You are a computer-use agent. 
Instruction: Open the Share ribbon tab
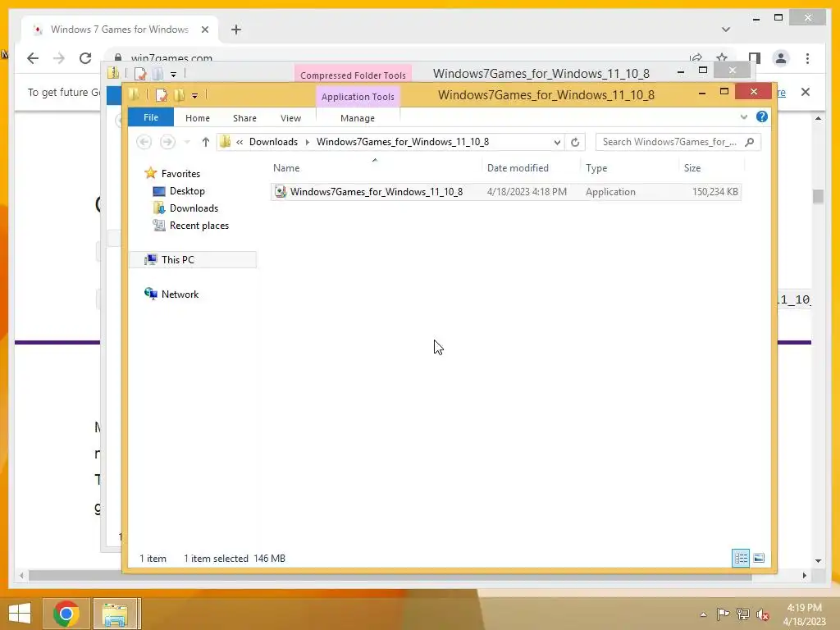pyautogui.click(x=244, y=118)
